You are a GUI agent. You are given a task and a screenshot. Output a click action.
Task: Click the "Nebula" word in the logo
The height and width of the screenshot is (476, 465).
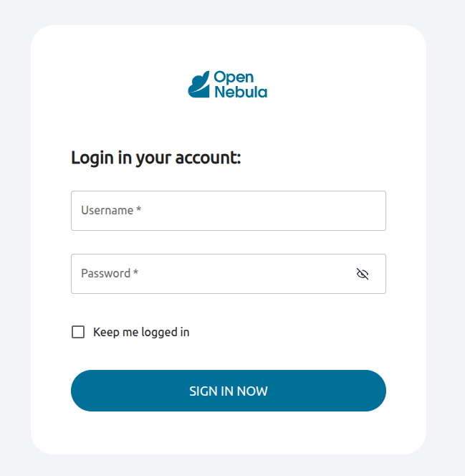[241, 92]
